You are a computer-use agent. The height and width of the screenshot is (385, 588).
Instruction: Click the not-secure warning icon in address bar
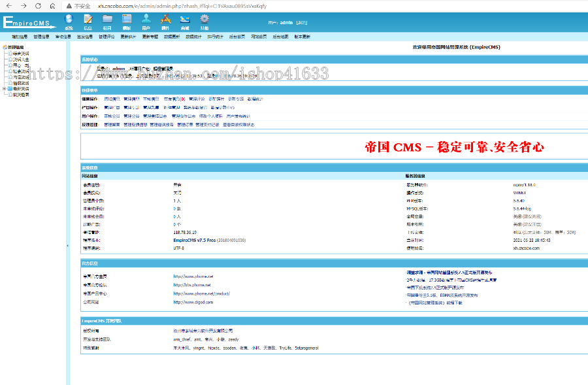[69, 6]
